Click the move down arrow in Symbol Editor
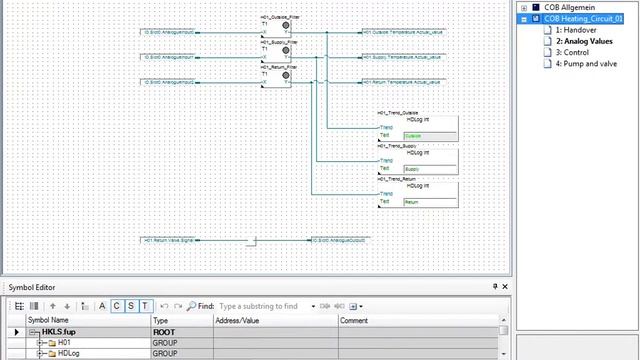Image resolution: width=640 pixels, height=360 pixels. click(x=67, y=306)
